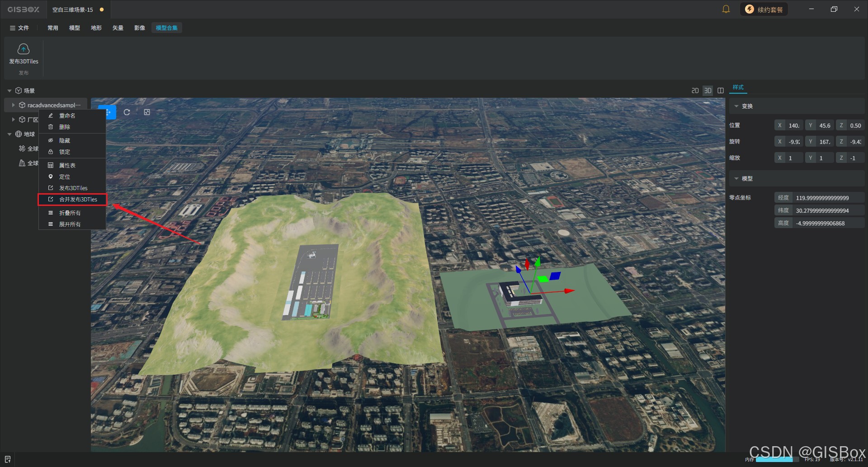868x467 pixels.
Task: Click the 旋转 Y input field
Action: 820,142
